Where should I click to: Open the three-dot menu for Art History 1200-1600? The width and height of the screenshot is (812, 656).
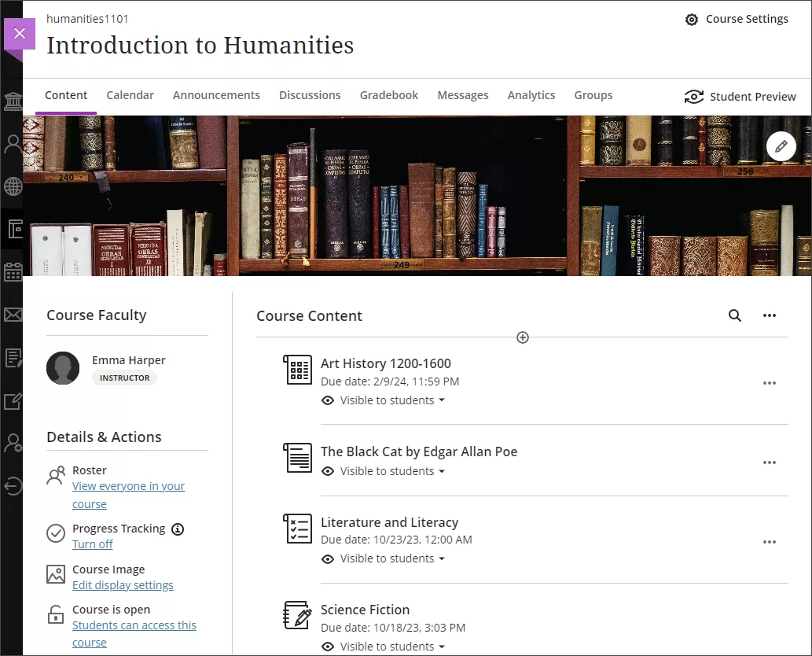[769, 383]
